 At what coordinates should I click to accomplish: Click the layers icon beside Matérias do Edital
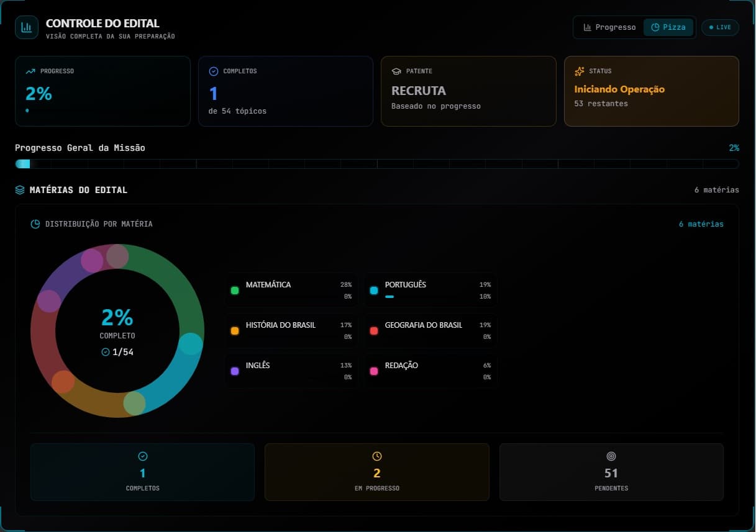point(20,190)
